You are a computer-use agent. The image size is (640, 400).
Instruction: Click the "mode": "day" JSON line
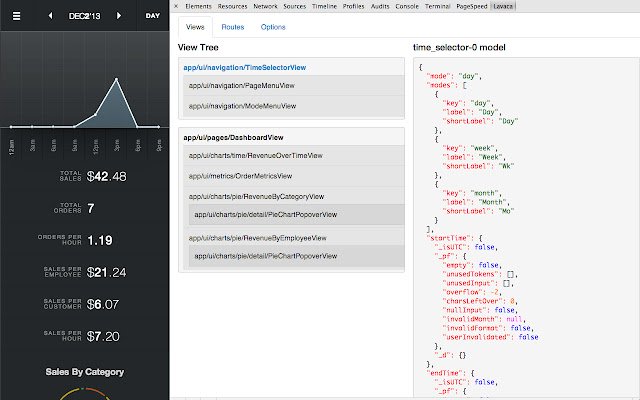[454, 76]
